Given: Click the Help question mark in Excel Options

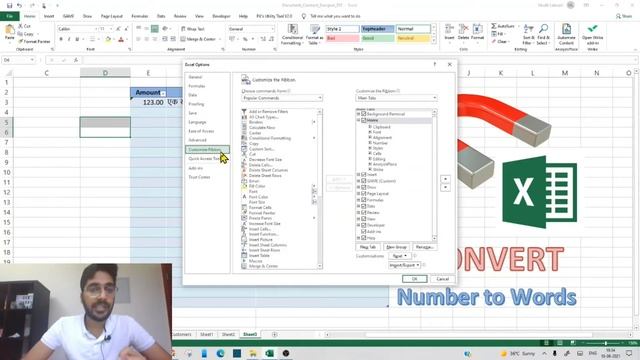Looking at the screenshot, I should click(x=435, y=64).
